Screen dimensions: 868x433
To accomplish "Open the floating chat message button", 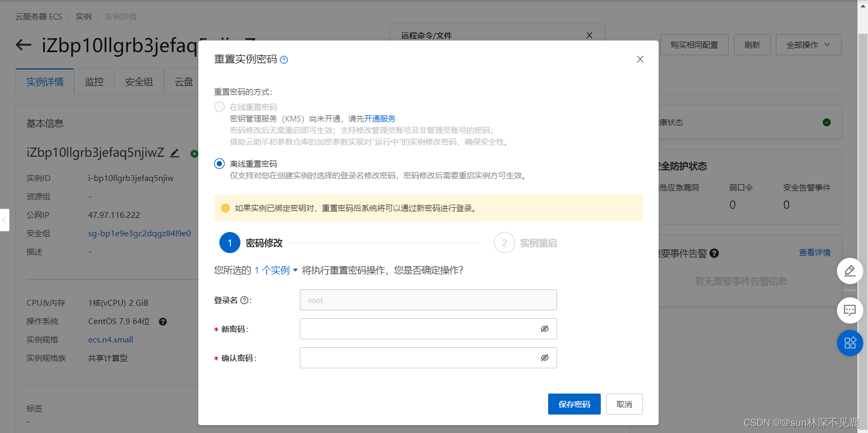I will [850, 310].
